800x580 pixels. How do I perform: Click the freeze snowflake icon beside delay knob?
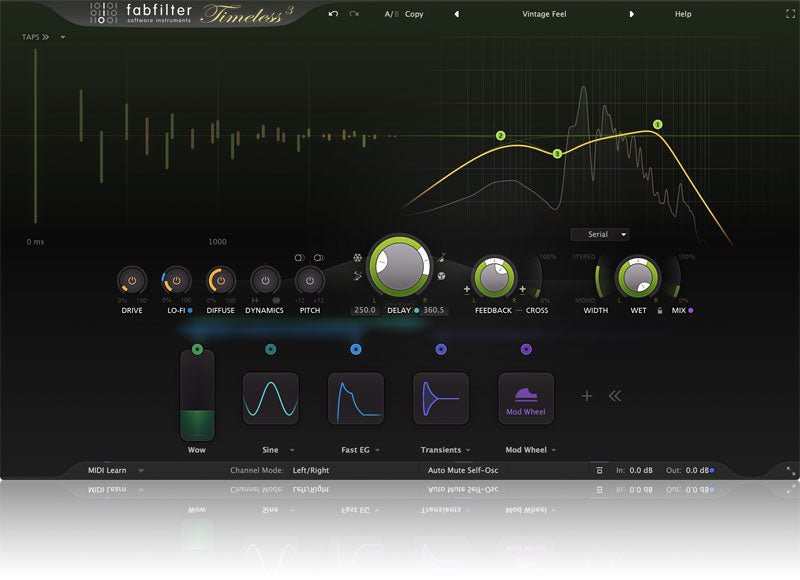(x=358, y=258)
